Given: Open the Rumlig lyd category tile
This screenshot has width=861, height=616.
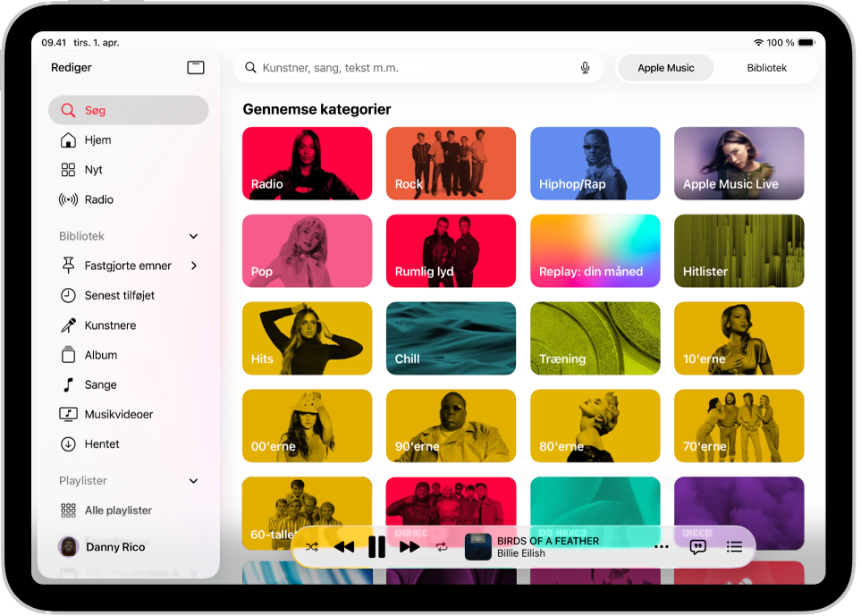Looking at the screenshot, I should [451, 251].
